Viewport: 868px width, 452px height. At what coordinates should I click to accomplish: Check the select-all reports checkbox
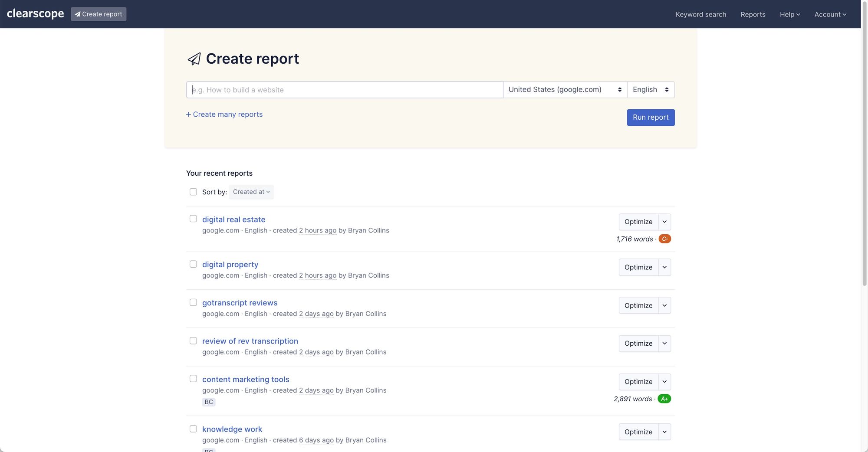tap(193, 192)
